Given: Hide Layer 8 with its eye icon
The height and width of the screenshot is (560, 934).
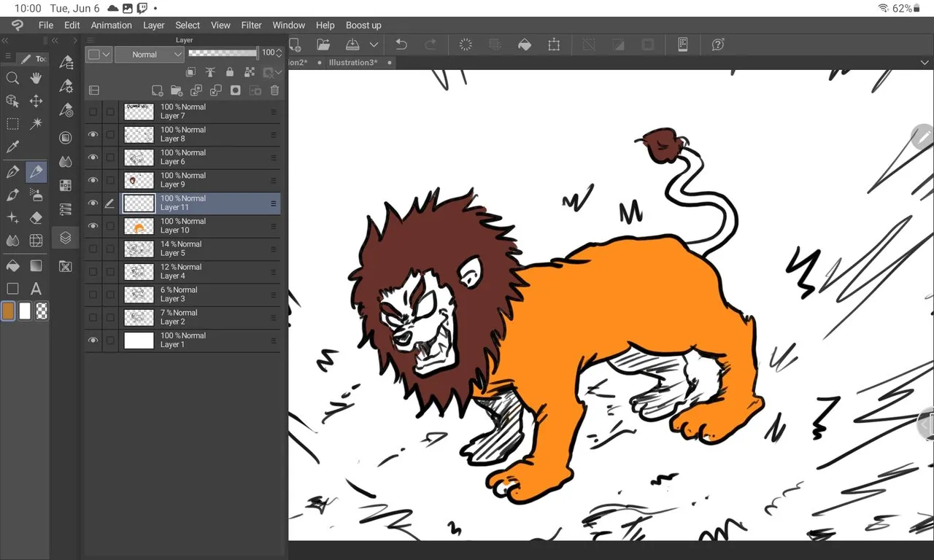Looking at the screenshot, I should [x=93, y=135].
